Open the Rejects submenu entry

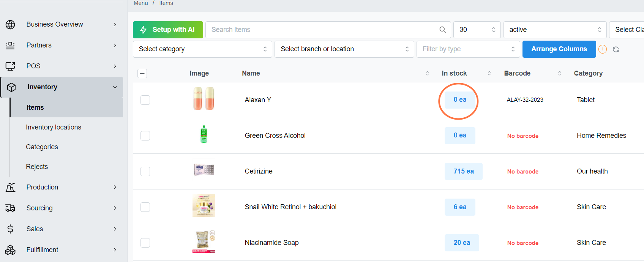click(x=37, y=167)
